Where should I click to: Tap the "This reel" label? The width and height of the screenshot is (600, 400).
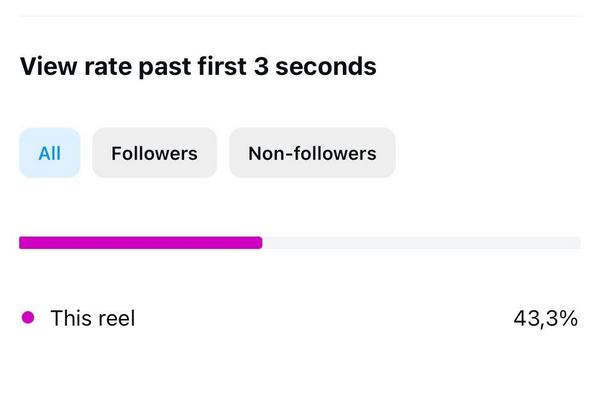[92, 319]
